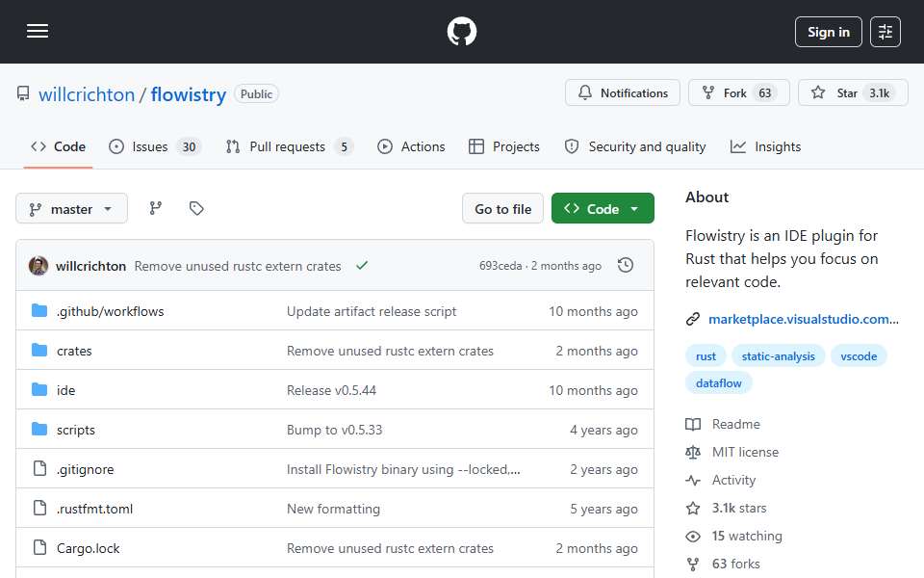The width and height of the screenshot is (924, 578).
Task: Click the Sign in button
Action: click(828, 32)
